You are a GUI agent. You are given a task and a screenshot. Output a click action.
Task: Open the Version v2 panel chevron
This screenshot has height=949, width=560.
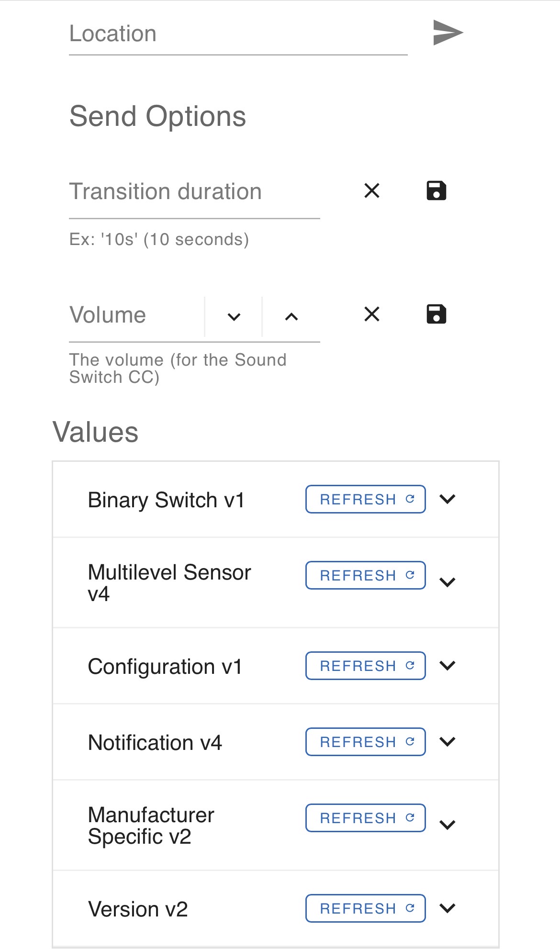447,908
